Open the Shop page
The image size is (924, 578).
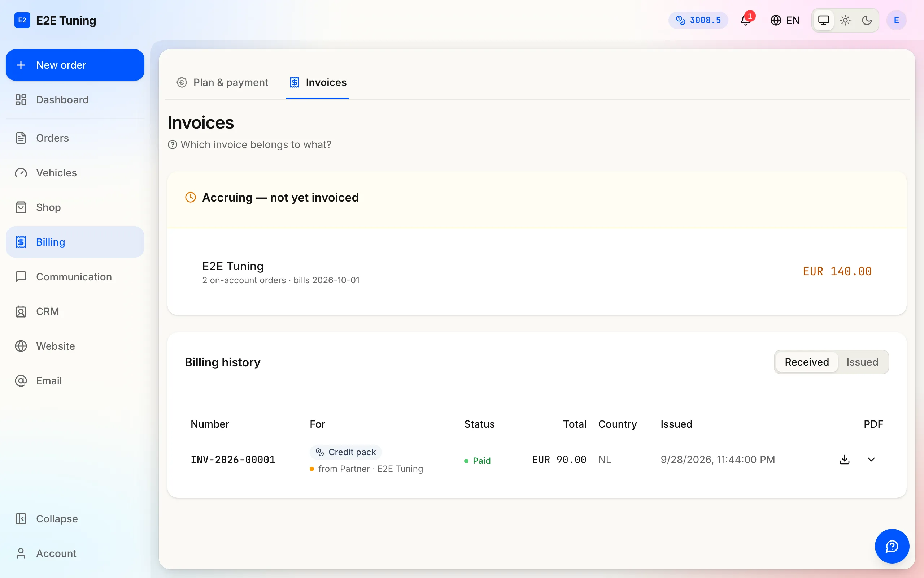75,207
